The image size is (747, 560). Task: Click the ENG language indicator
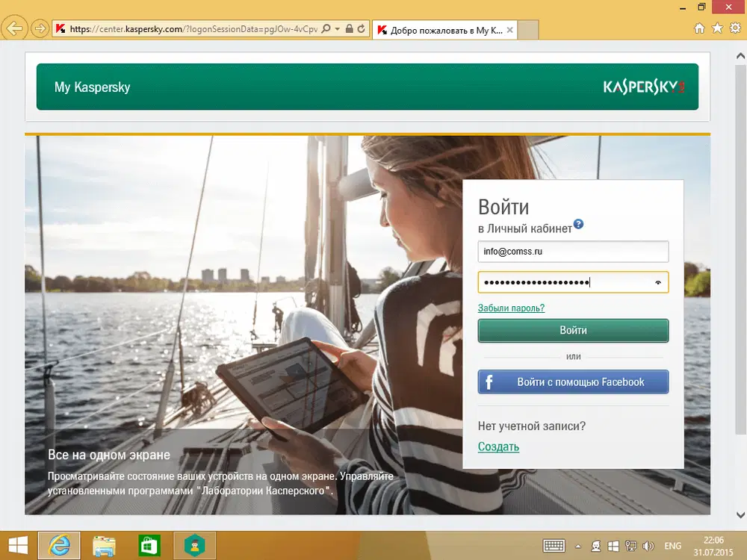673,547
